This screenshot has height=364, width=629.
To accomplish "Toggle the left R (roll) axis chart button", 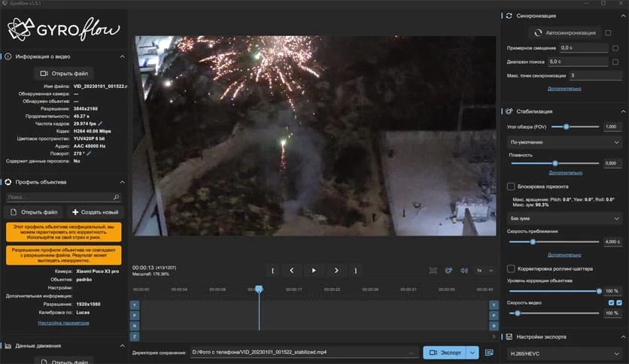I will (135, 326).
